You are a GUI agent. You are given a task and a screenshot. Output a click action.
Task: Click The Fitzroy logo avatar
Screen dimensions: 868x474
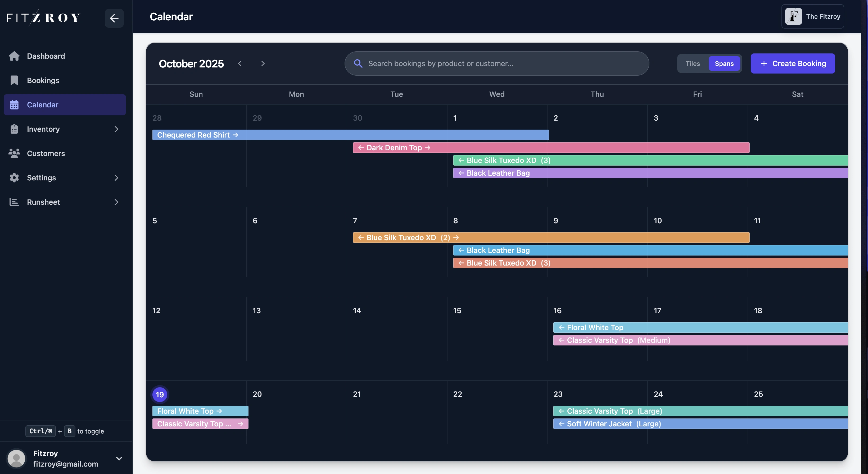tap(793, 16)
